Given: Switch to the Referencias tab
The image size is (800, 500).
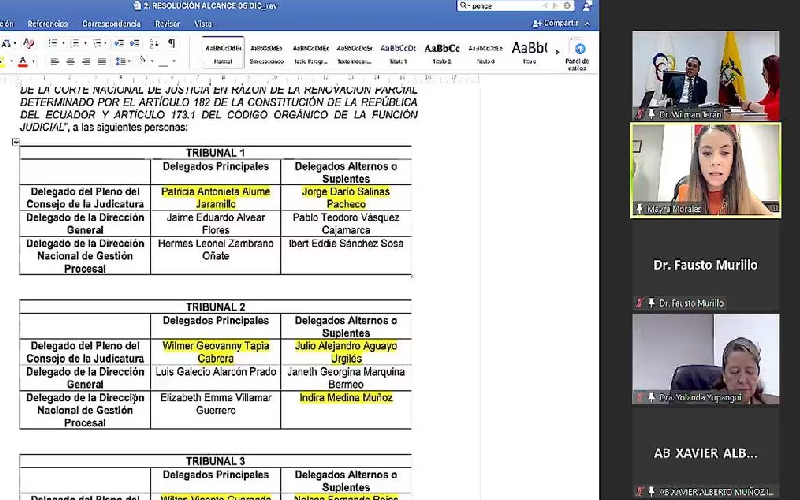Looking at the screenshot, I should coord(48,23).
